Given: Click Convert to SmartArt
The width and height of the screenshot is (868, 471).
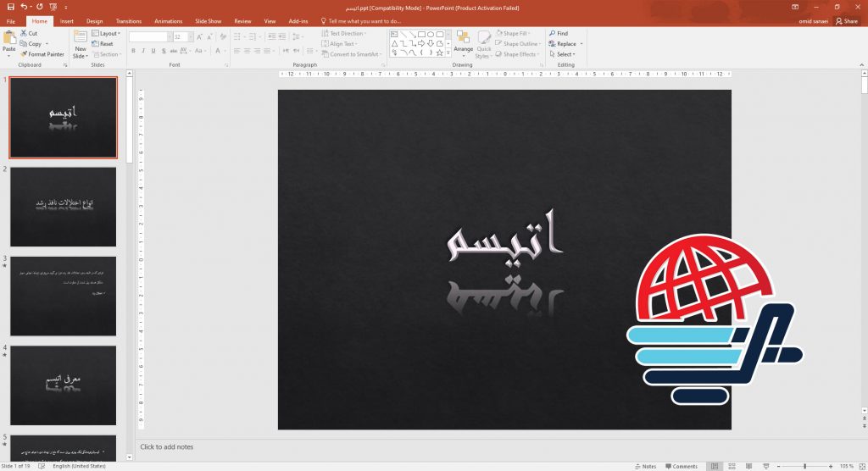Looking at the screenshot, I should 351,54.
